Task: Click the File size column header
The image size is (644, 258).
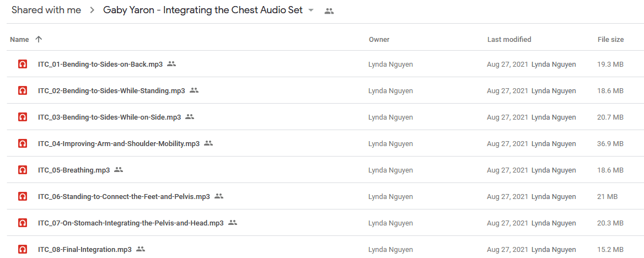Action: [611, 40]
